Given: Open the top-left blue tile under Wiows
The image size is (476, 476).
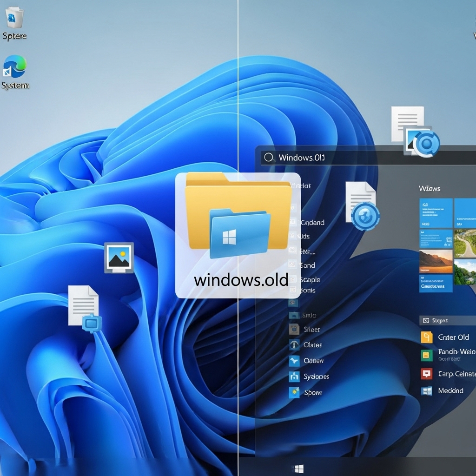Looking at the screenshot, I should click(x=436, y=213).
